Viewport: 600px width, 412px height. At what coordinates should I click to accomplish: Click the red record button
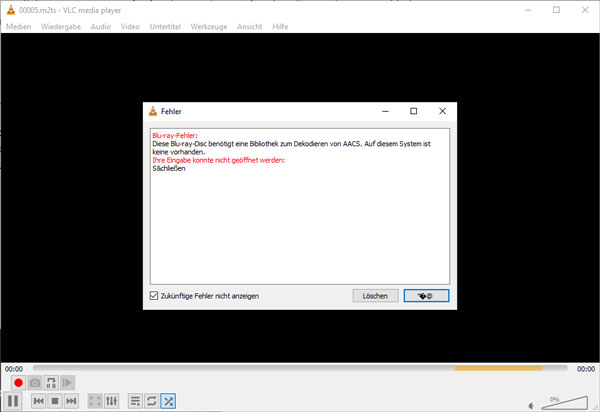click(18, 383)
